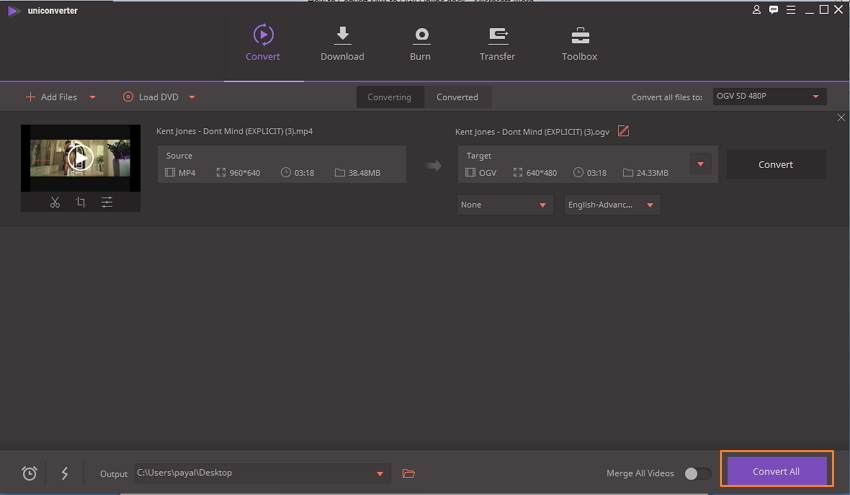Edit the output file name pencil icon

tap(623, 131)
